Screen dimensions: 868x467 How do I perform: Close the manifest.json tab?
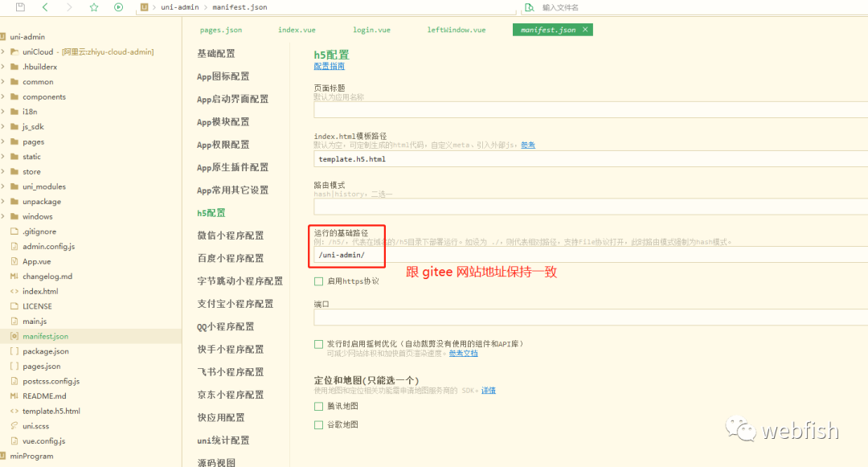[x=585, y=30]
